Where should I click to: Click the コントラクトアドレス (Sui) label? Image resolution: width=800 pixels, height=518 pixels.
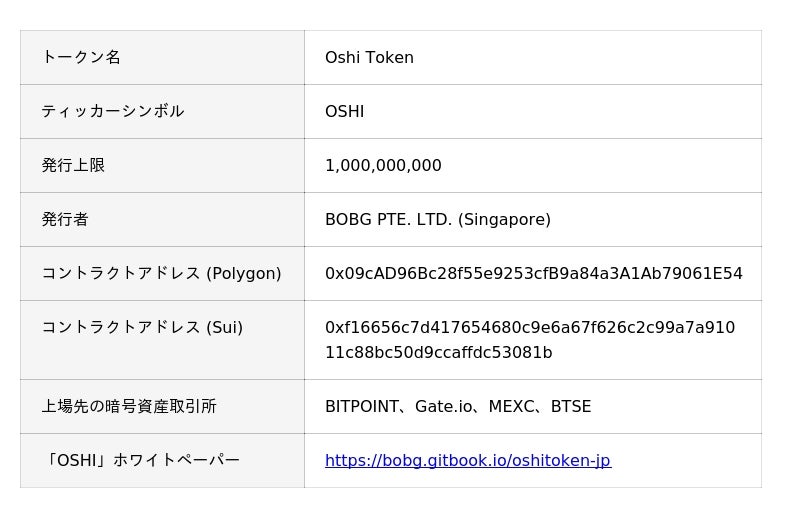142,328
